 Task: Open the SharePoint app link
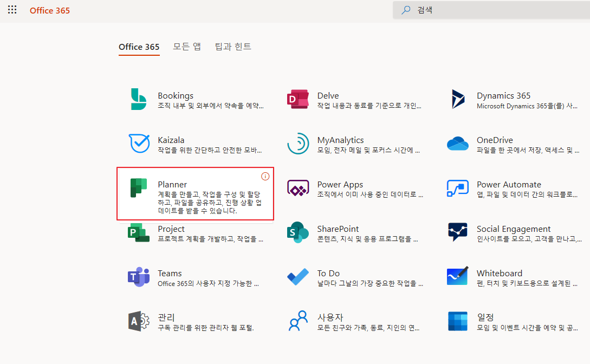pos(338,229)
